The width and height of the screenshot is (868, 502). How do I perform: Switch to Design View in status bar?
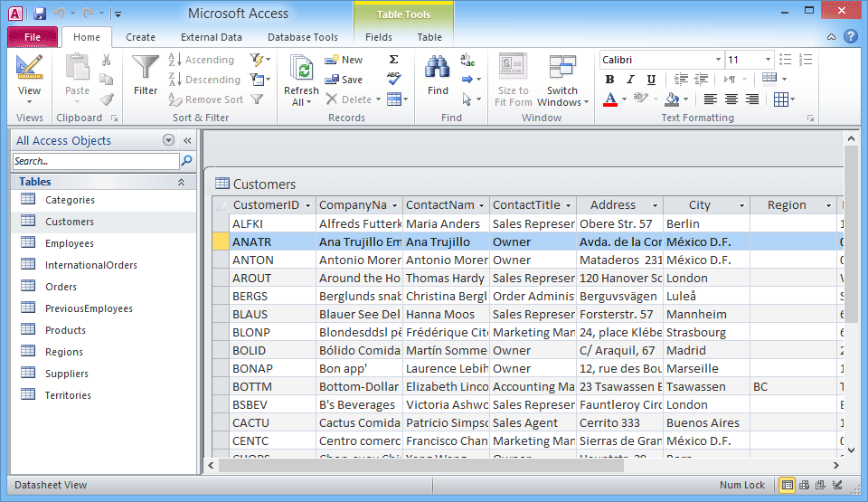pos(837,485)
